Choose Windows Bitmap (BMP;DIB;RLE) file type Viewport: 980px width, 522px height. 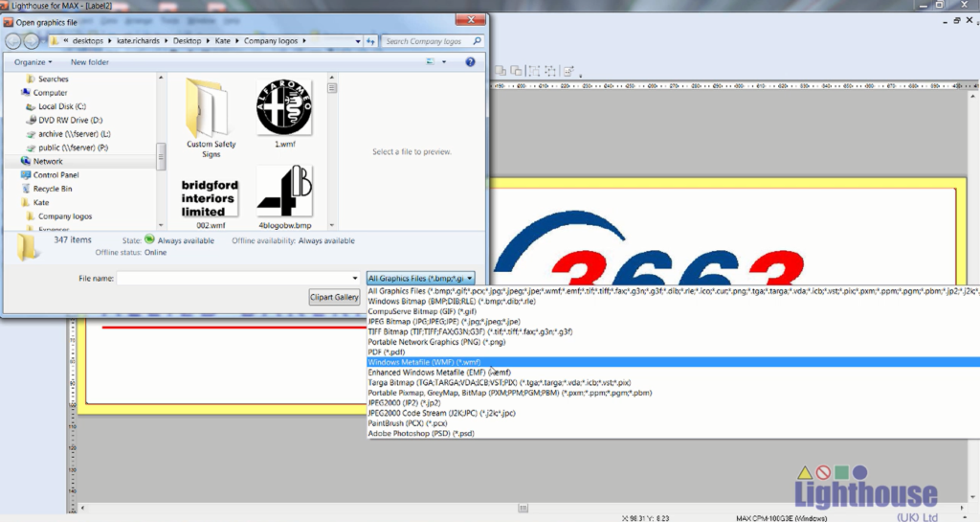tap(673, 302)
